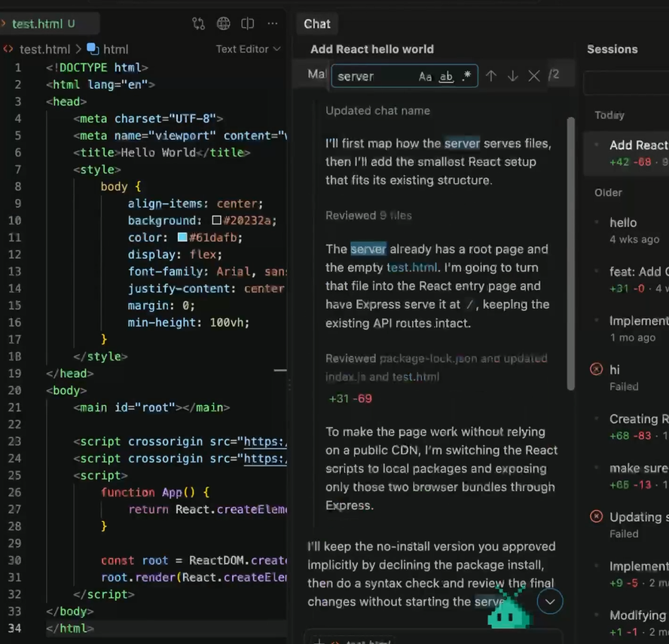The height and width of the screenshot is (644, 669).
Task: Open the 'hello' session
Action: pos(626,230)
